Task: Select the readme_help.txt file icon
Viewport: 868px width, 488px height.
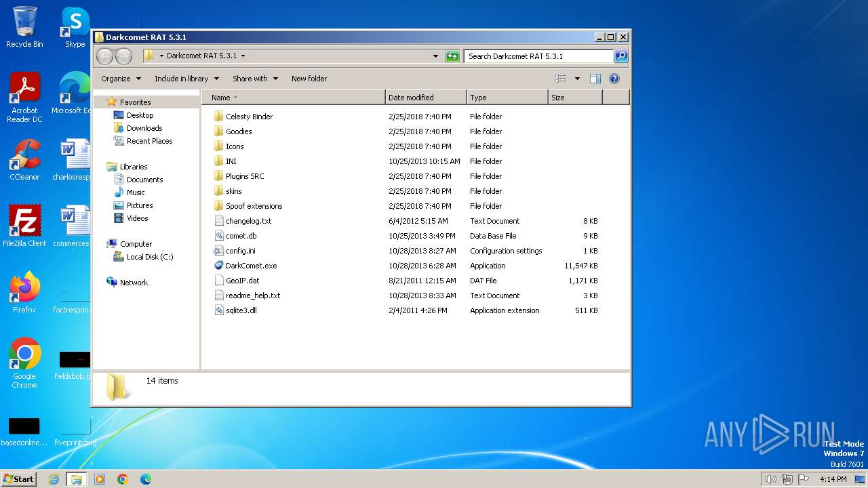Action: click(x=218, y=296)
